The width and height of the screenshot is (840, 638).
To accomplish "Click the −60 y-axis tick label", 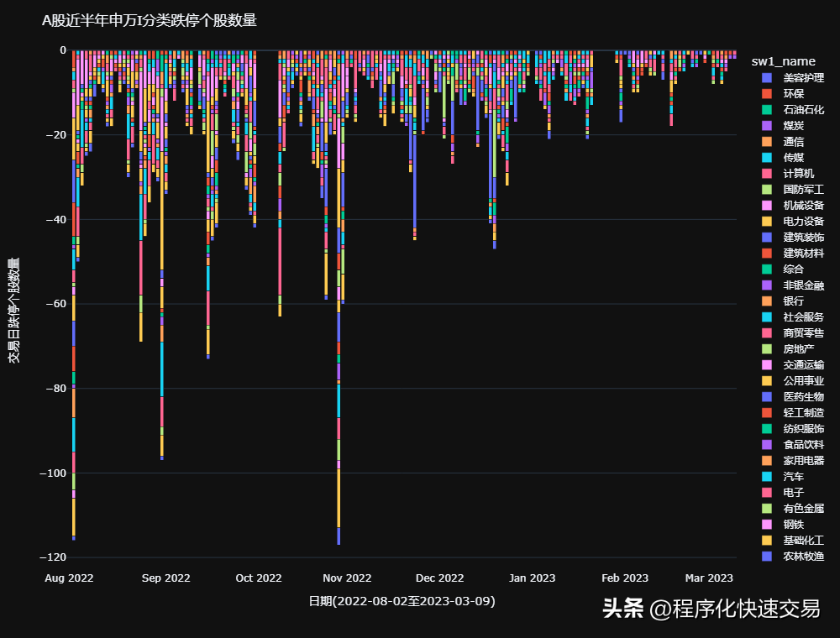I will (x=55, y=304).
